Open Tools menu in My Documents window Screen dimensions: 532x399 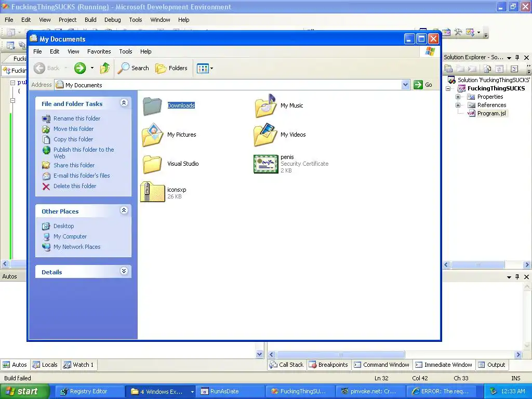point(126,51)
